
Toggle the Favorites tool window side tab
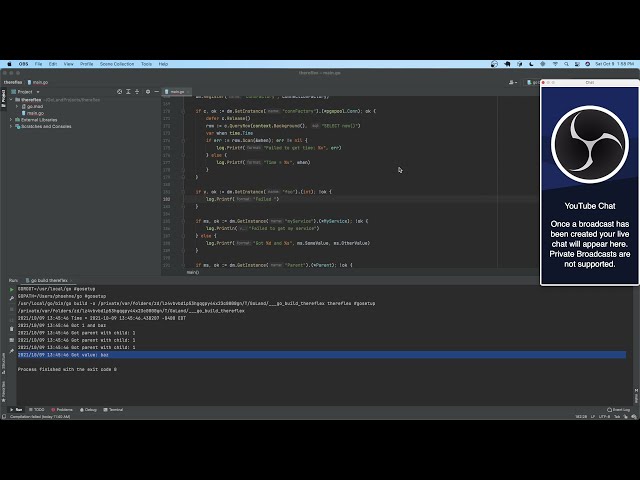point(4,392)
